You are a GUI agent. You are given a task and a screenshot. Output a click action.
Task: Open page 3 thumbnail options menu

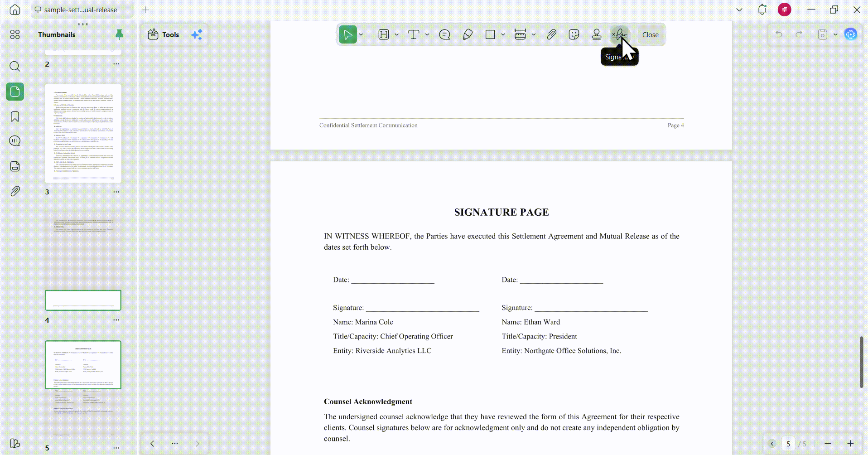tap(116, 192)
